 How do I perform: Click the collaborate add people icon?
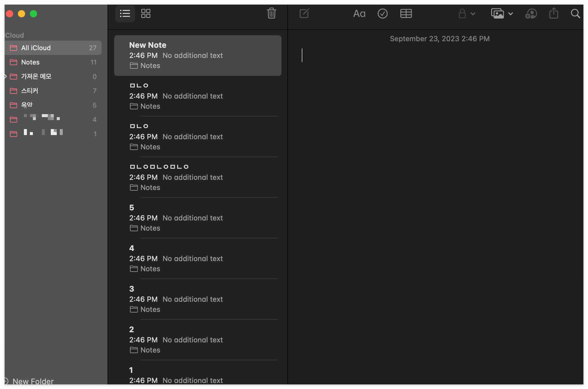coord(531,13)
